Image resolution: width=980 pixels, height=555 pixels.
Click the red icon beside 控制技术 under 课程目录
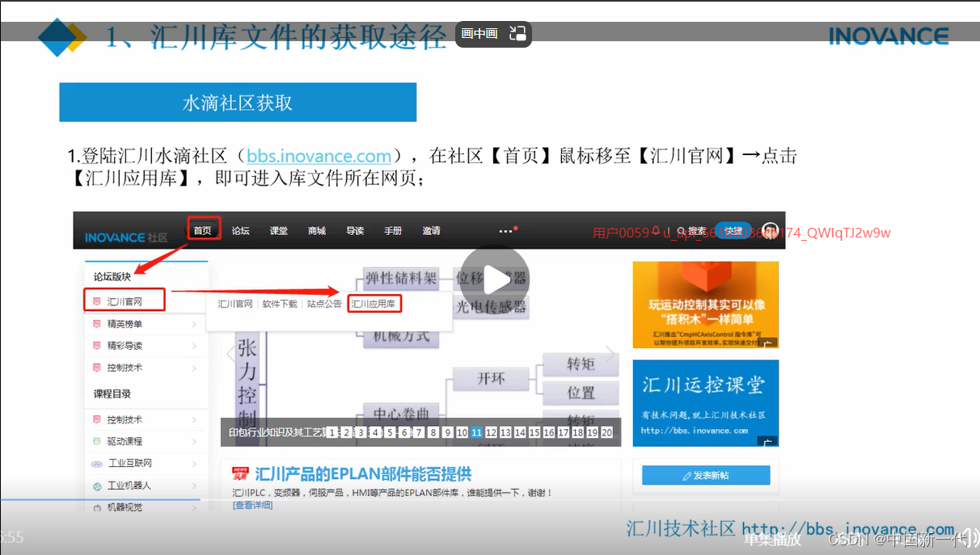pyautogui.click(x=97, y=420)
